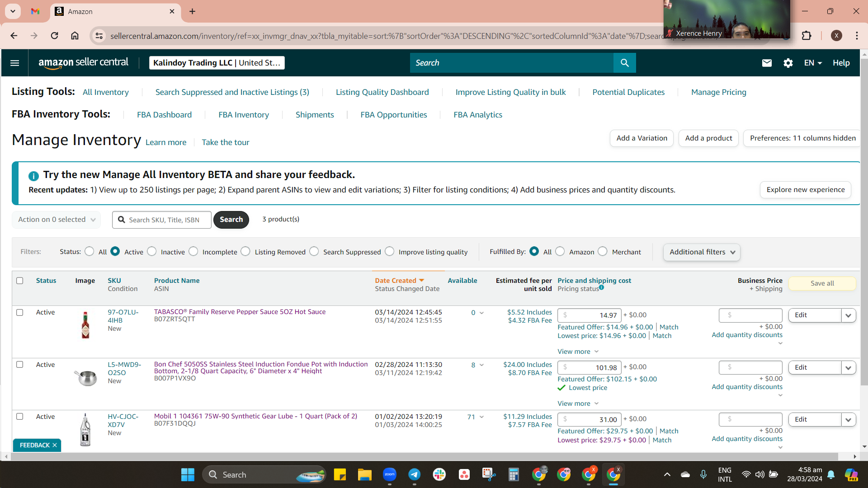This screenshot has width=868, height=488.
Task: Click Explore new experience button
Action: pos(806,190)
